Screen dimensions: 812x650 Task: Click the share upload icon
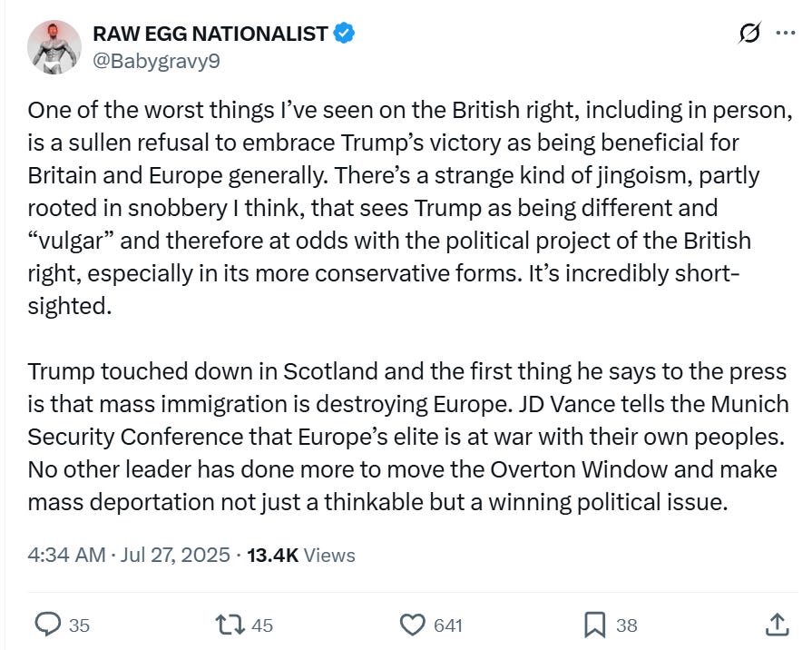point(777,625)
